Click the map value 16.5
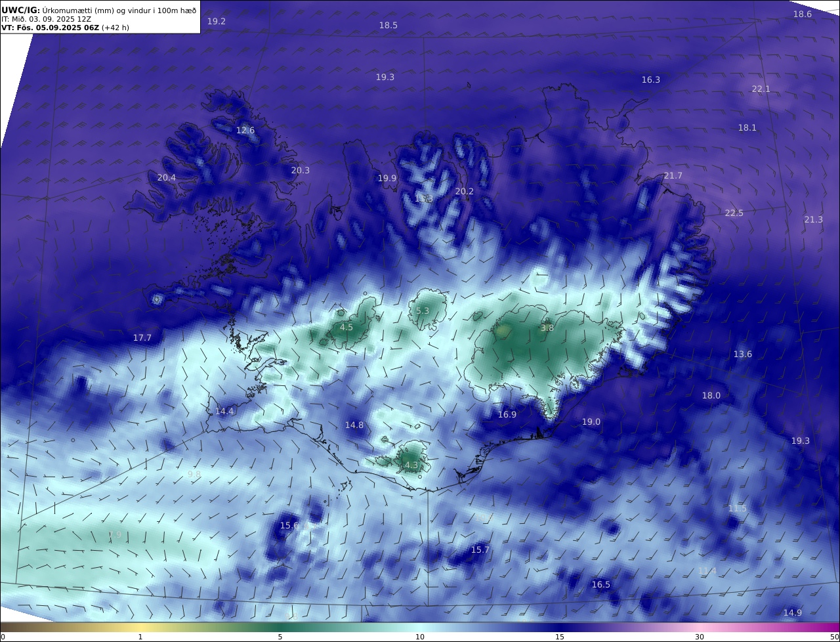 click(601, 585)
